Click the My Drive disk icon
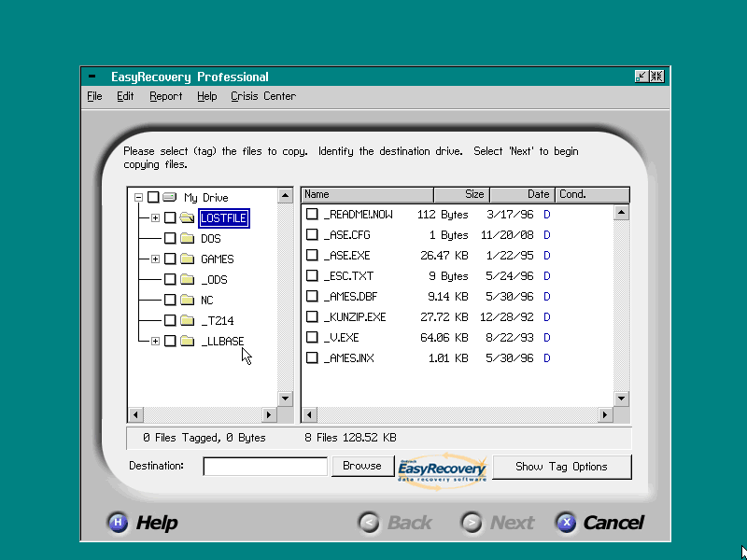The width and height of the screenshot is (747, 560). (170, 198)
